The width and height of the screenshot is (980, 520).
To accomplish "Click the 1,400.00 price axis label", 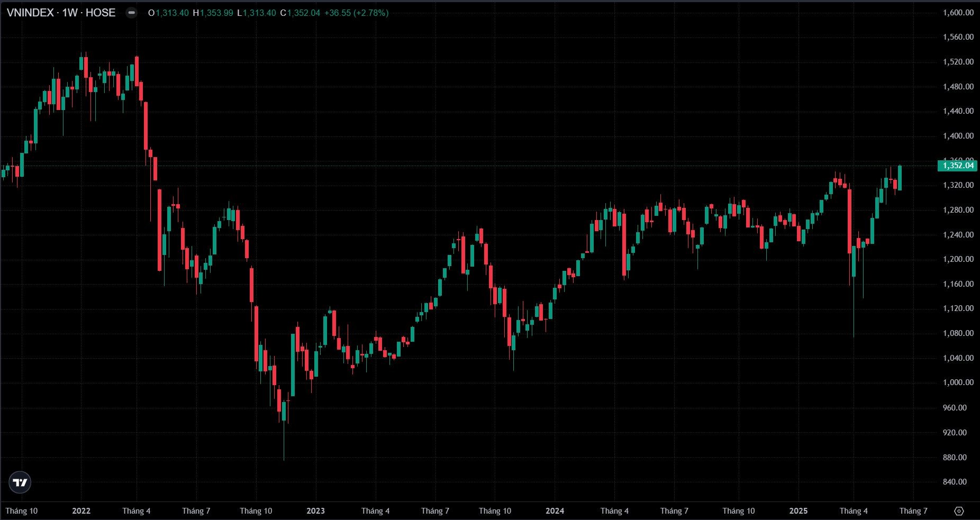I will point(958,136).
